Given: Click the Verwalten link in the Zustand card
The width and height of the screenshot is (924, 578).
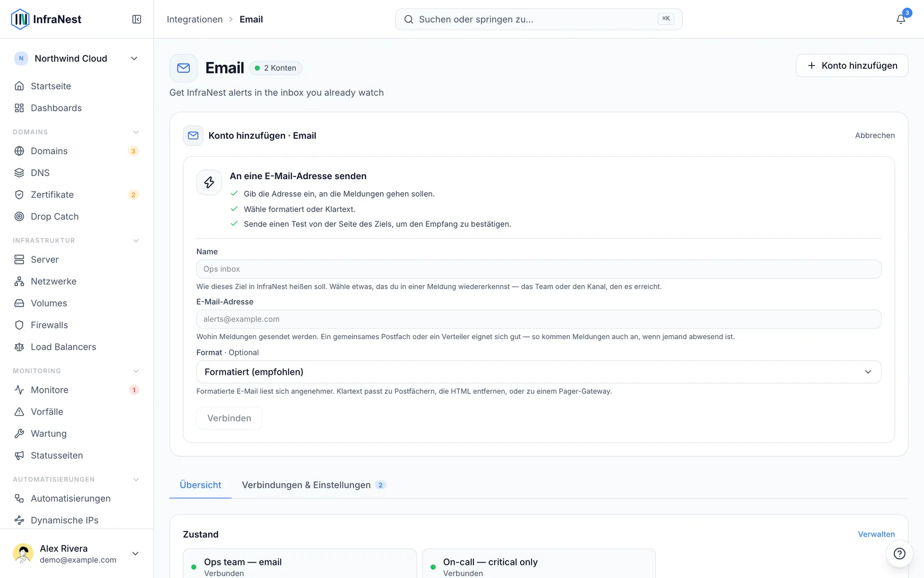Looking at the screenshot, I should (876, 534).
